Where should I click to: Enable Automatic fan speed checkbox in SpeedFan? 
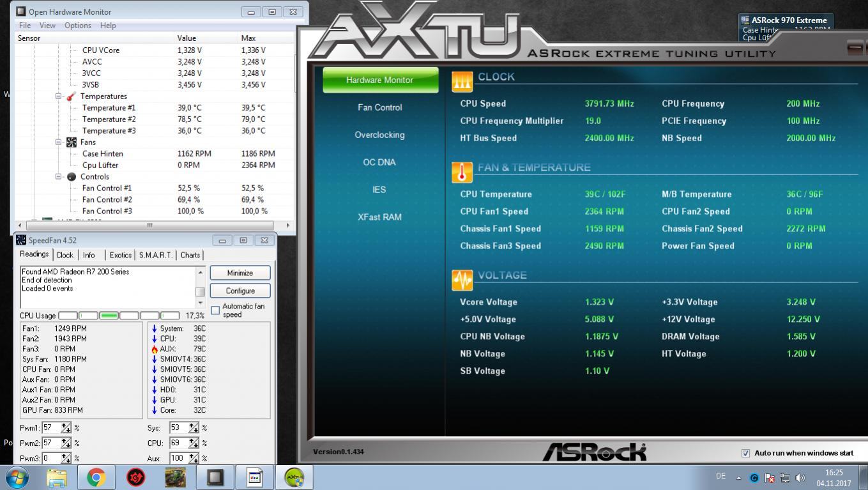pyautogui.click(x=215, y=310)
